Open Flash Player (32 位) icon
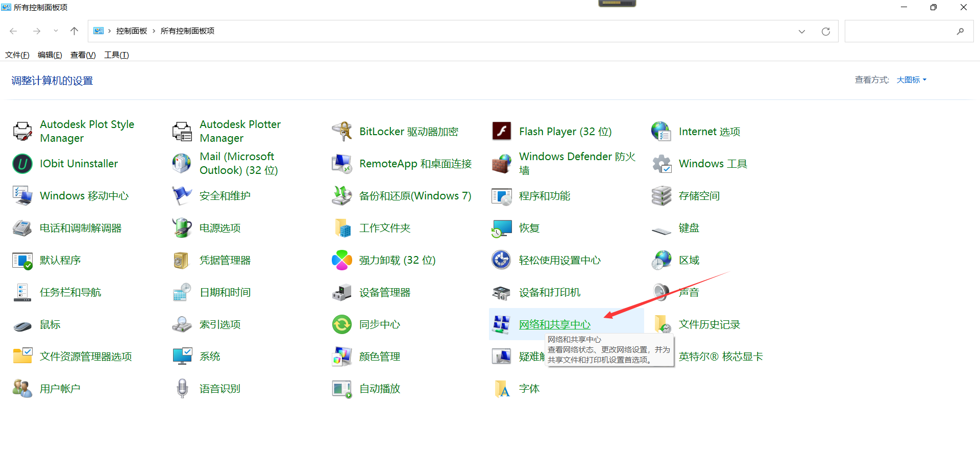This screenshot has height=459, width=980. [x=502, y=132]
